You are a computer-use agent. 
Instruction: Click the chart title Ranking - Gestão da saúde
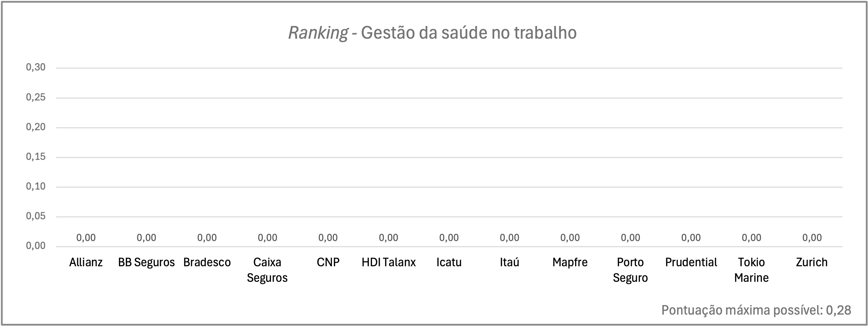point(432,33)
